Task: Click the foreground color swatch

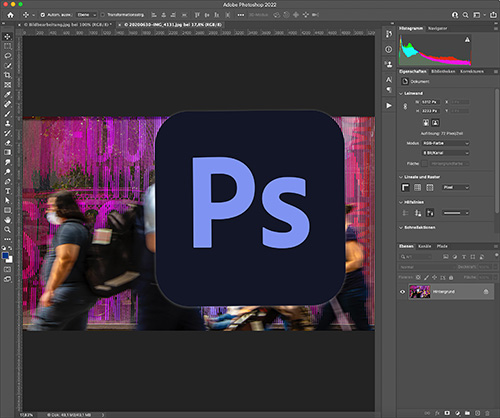Action: point(5,256)
